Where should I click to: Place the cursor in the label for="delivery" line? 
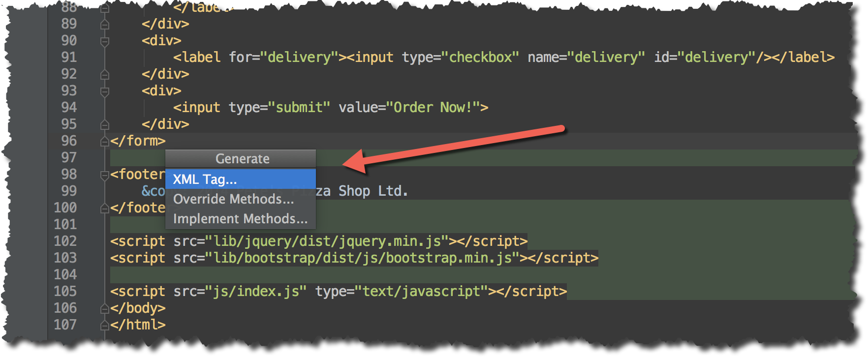(503, 57)
